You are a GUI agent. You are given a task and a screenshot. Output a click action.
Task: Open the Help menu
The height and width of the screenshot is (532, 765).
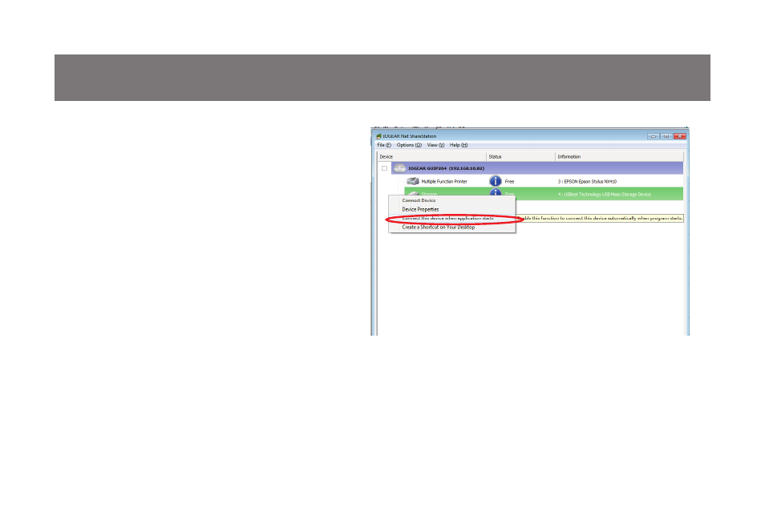coord(458,145)
